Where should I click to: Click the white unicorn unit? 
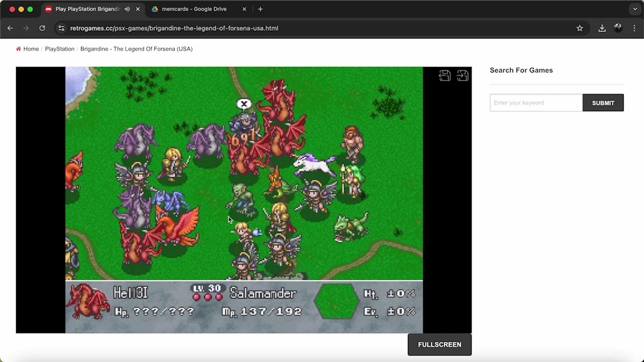[x=315, y=165]
